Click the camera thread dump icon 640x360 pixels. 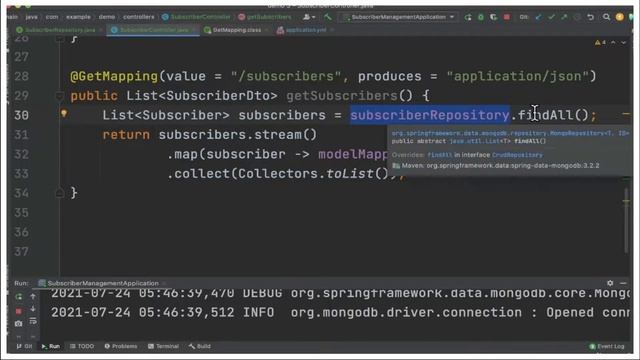[19, 324]
